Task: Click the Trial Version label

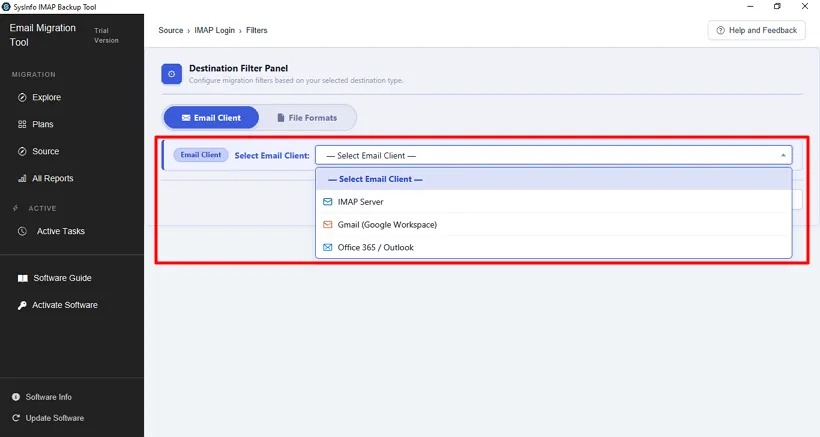Action: [106, 36]
